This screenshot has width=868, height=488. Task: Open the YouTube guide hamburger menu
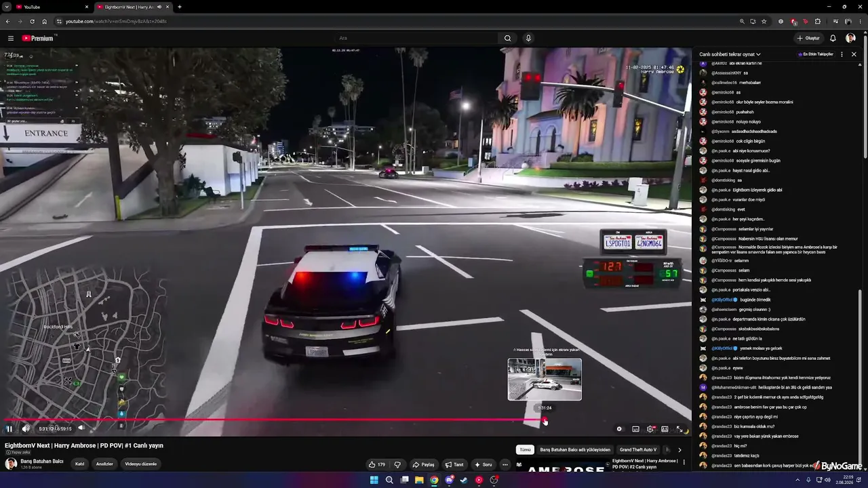pyautogui.click(x=11, y=38)
